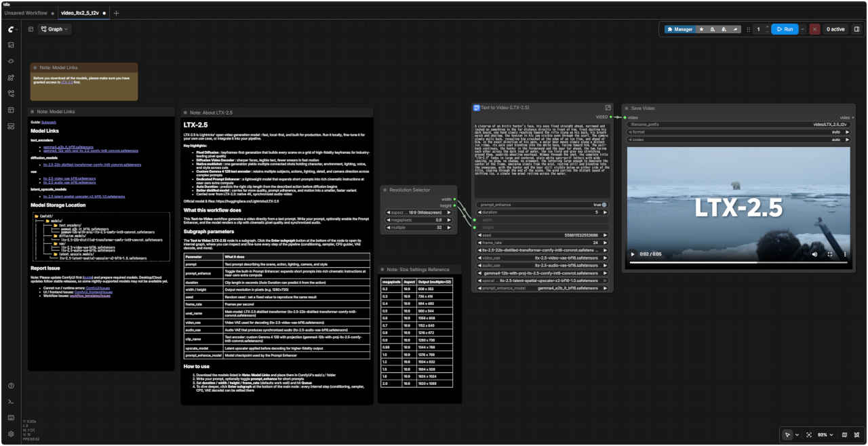Open the Graph breadcrumb dropdown
The height and width of the screenshot is (446, 868).
pos(54,29)
